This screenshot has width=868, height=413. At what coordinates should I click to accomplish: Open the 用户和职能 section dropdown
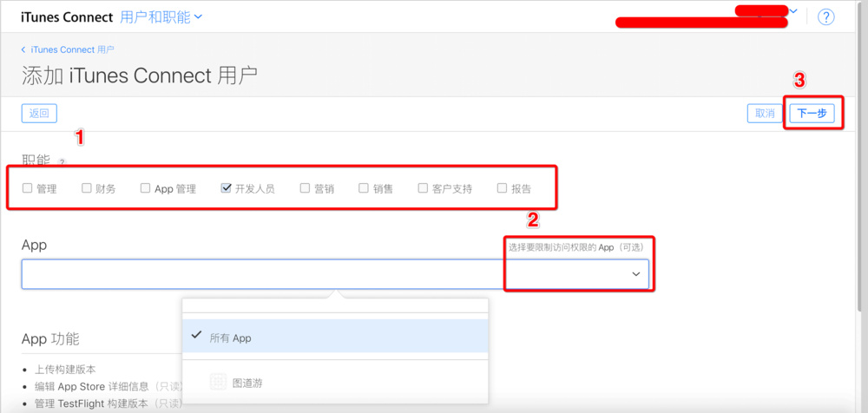click(161, 17)
